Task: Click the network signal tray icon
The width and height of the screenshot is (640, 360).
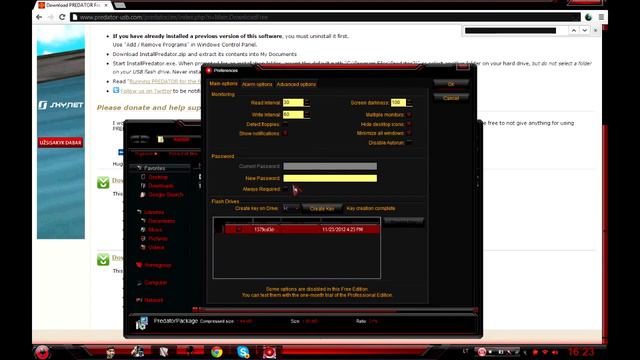Action: point(545,352)
